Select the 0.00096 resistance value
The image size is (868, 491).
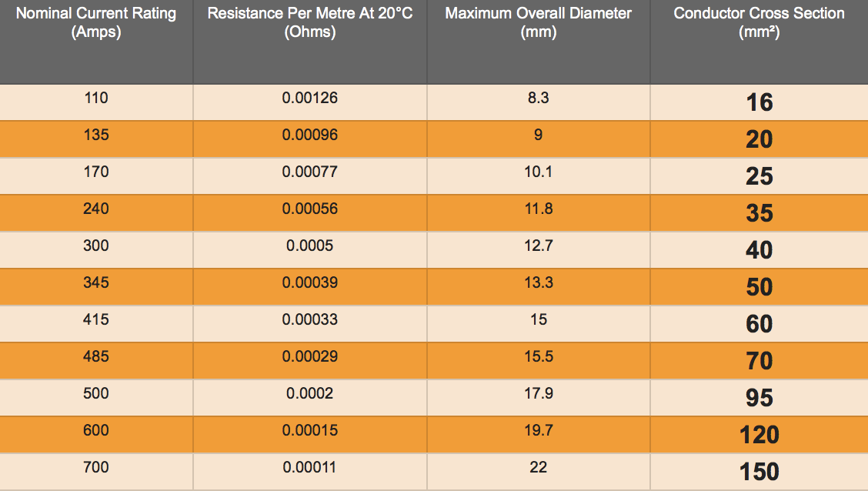310,135
